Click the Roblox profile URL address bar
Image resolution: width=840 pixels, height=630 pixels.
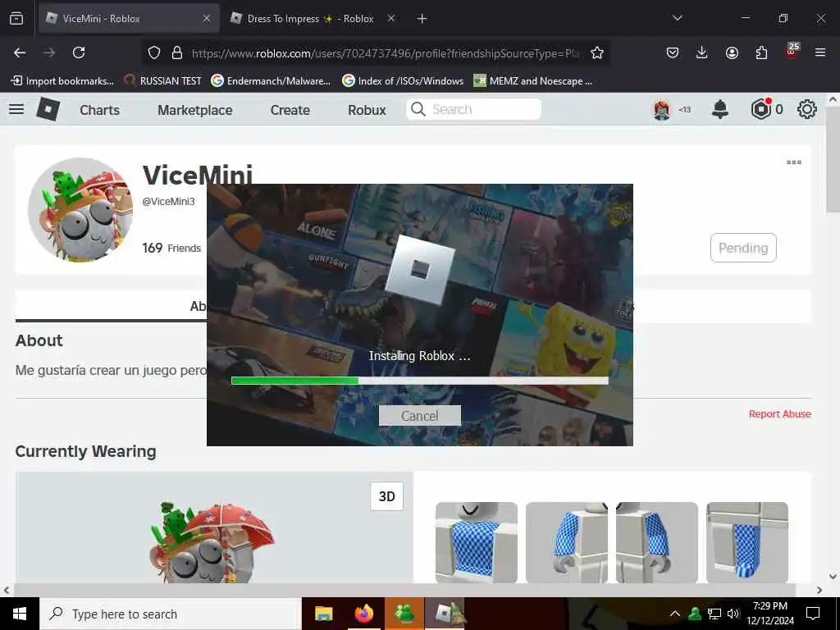pyautogui.click(x=386, y=53)
